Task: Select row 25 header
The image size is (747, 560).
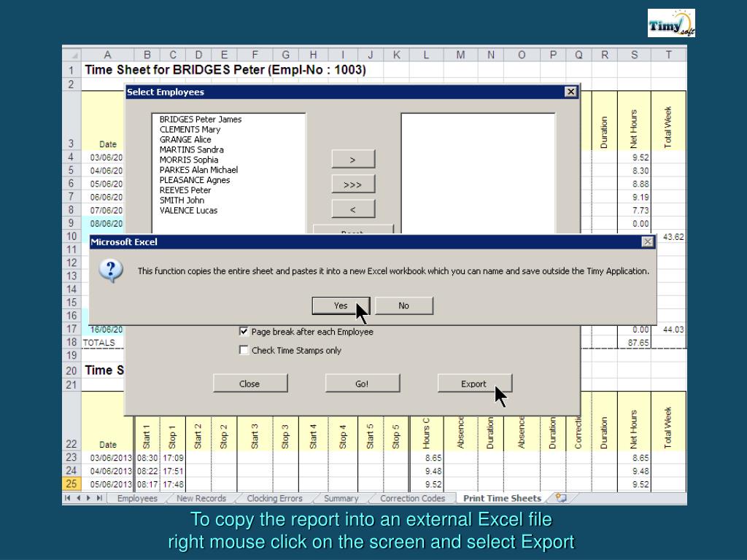Action: point(71,484)
